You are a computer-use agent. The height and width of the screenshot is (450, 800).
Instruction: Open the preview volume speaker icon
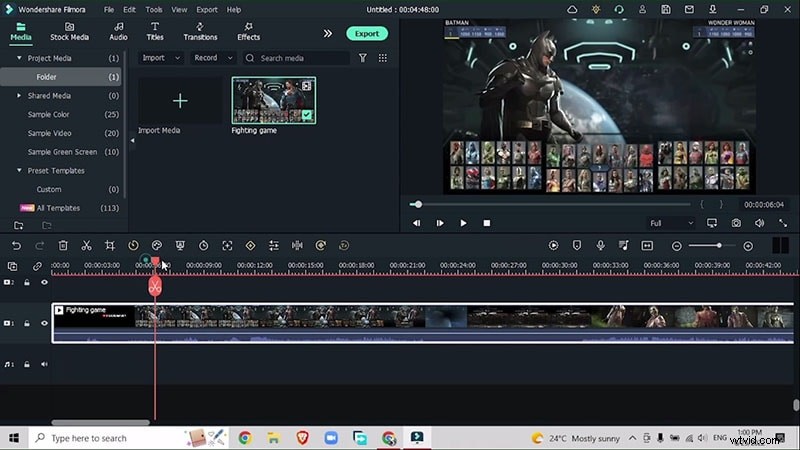759,223
